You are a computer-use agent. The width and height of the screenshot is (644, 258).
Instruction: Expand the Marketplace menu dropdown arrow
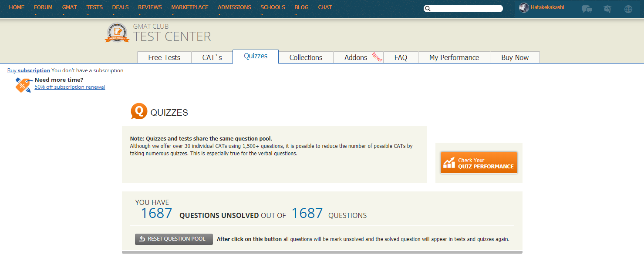coord(173,14)
